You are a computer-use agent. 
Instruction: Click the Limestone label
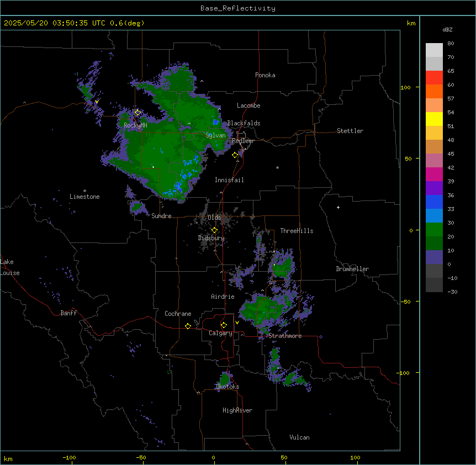(x=84, y=197)
